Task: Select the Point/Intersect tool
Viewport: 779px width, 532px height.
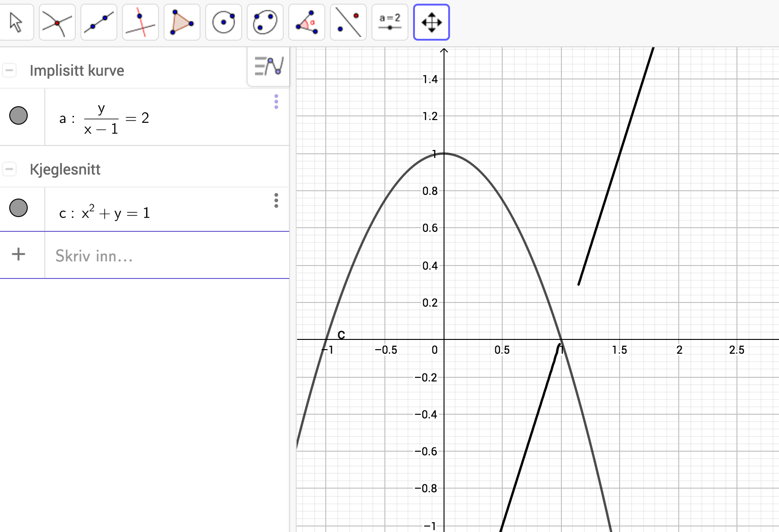Action: 57,22
